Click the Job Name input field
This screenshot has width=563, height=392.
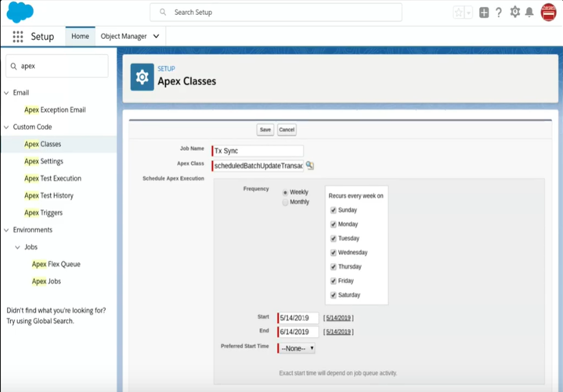pyautogui.click(x=258, y=151)
